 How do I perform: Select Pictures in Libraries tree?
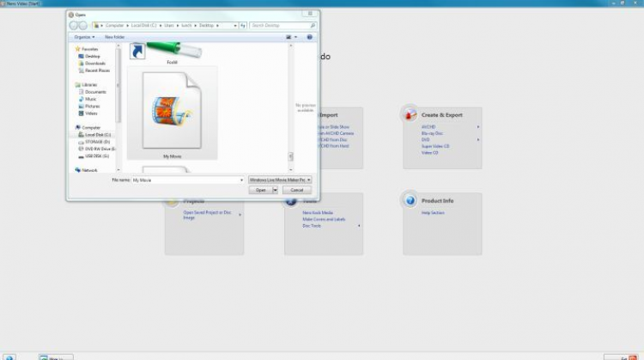tap(93, 106)
